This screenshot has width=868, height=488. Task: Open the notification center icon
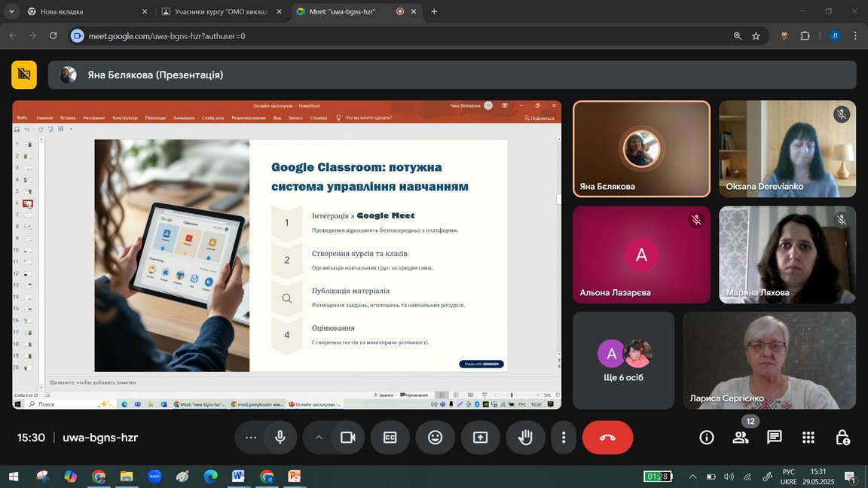pyautogui.click(x=850, y=477)
